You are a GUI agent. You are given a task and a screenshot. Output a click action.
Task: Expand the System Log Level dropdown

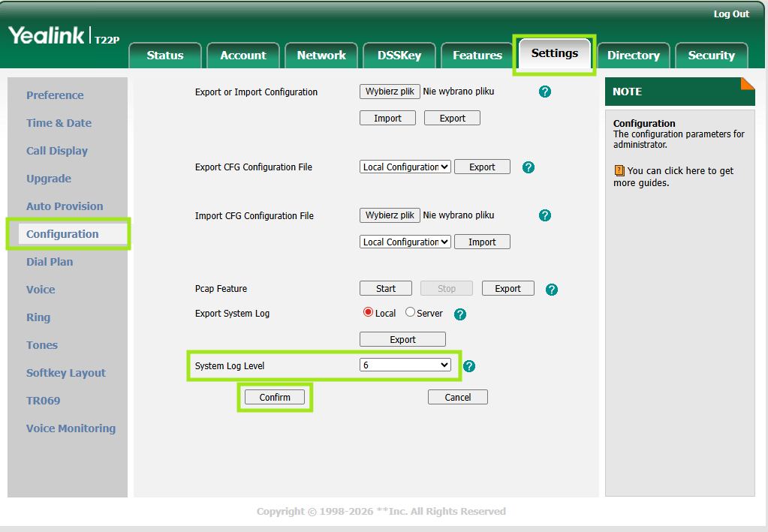[x=405, y=365]
